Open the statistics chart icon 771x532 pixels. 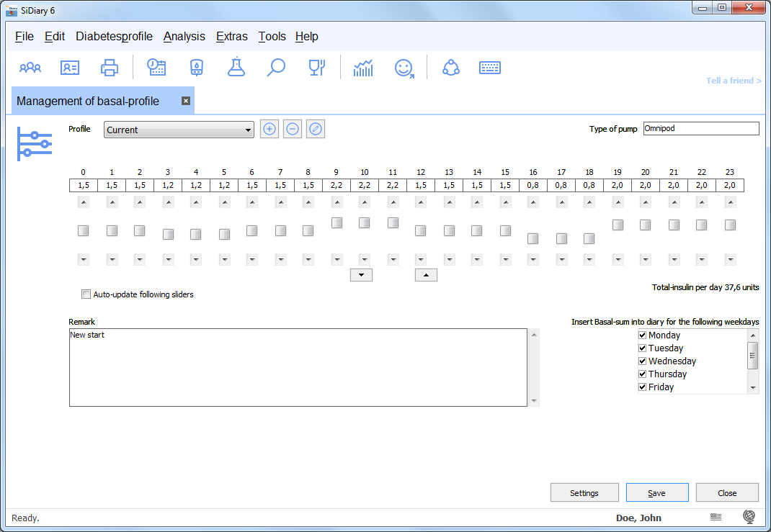click(363, 68)
